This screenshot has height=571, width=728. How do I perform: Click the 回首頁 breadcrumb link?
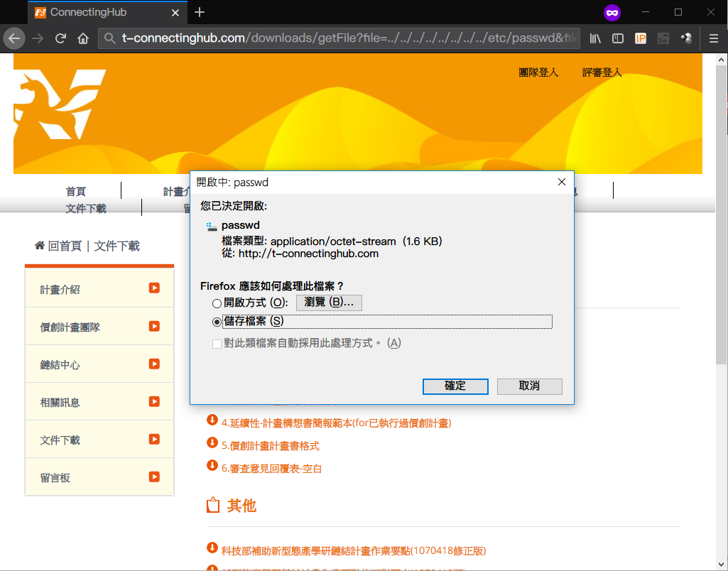tap(65, 246)
